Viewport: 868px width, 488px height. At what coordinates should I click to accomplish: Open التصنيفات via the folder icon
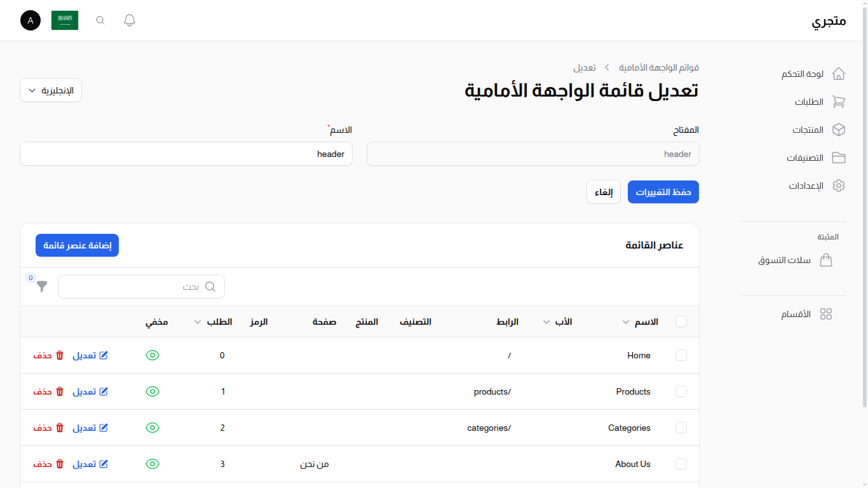point(839,158)
